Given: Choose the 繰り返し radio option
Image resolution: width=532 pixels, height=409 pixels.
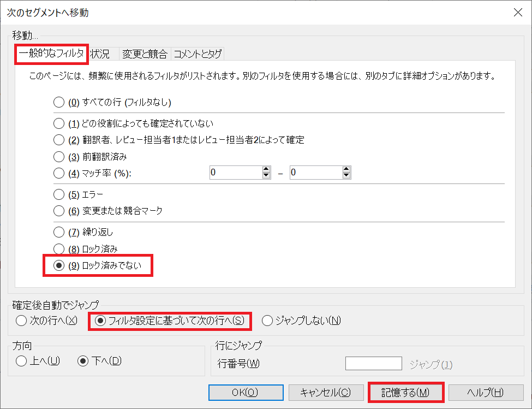Looking at the screenshot, I should pyautogui.click(x=59, y=232).
